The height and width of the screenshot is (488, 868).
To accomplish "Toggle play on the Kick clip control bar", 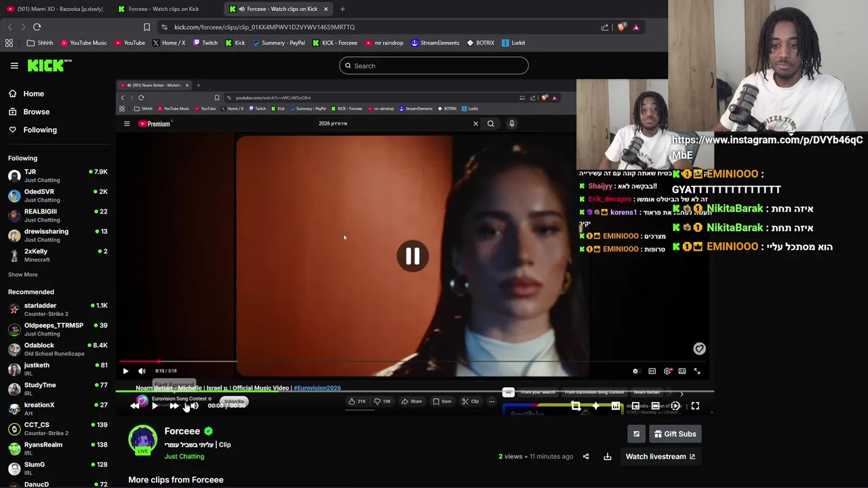I will 155,406.
